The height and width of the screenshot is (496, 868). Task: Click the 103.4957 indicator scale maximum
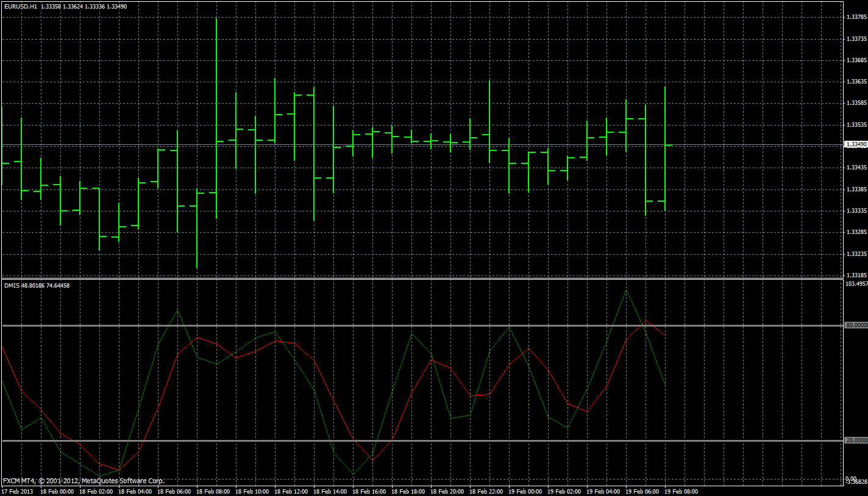tap(857, 284)
